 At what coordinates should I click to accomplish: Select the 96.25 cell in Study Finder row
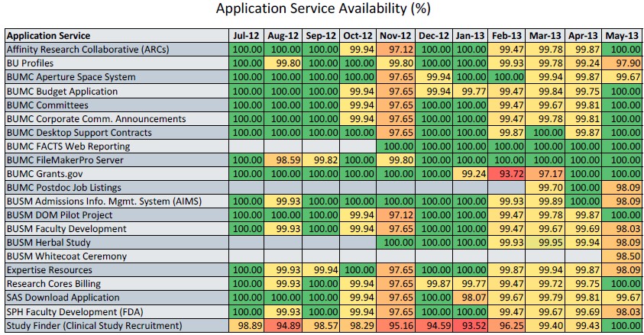point(506,326)
